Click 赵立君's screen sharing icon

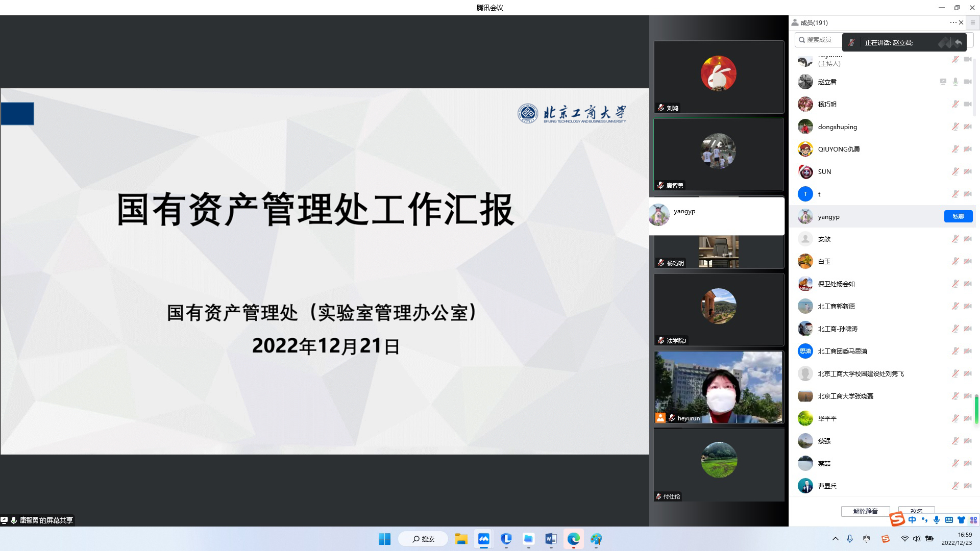click(x=943, y=82)
